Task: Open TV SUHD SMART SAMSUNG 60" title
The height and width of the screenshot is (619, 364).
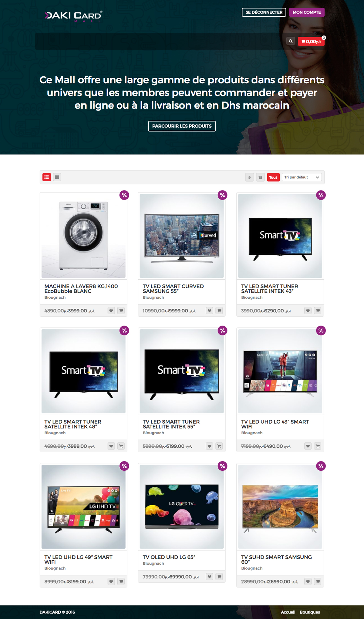Action: (276, 560)
